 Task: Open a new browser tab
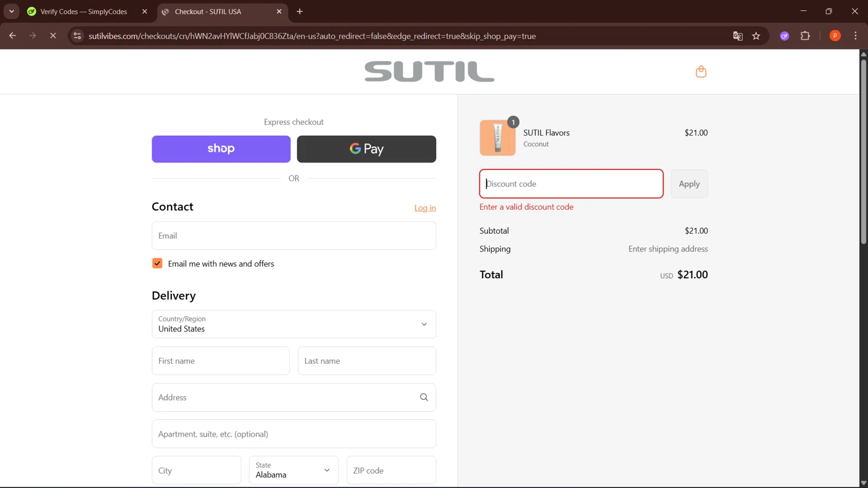[300, 12]
